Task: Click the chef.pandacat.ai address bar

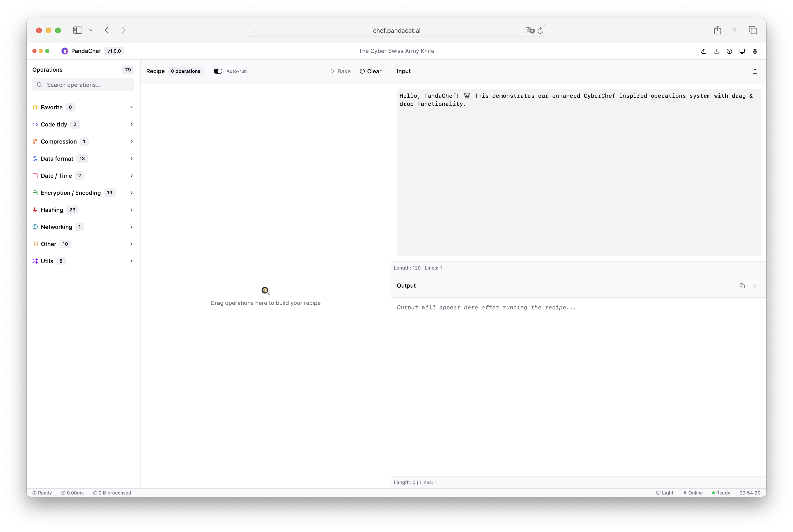Action: pyautogui.click(x=396, y=31)
